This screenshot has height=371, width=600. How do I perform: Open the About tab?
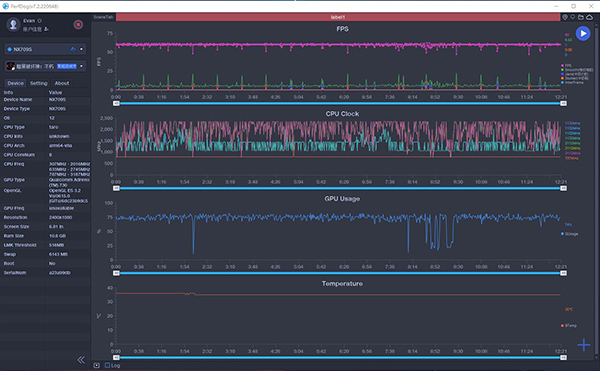62,83
